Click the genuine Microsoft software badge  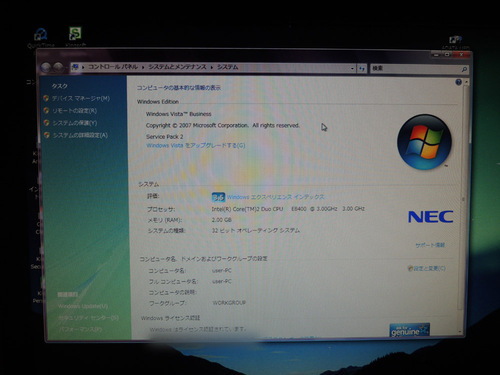click(x=409, y=330)
